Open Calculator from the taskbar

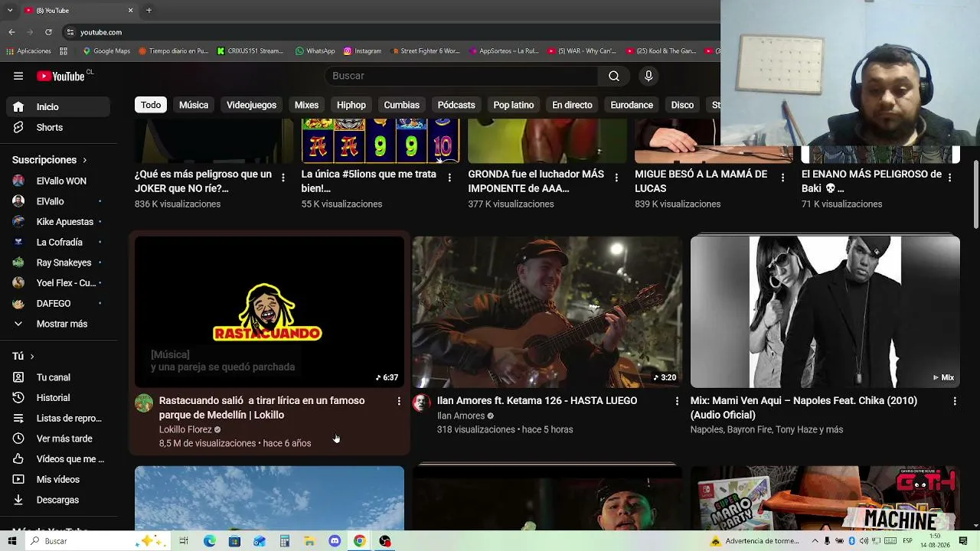tap(284, 541)
